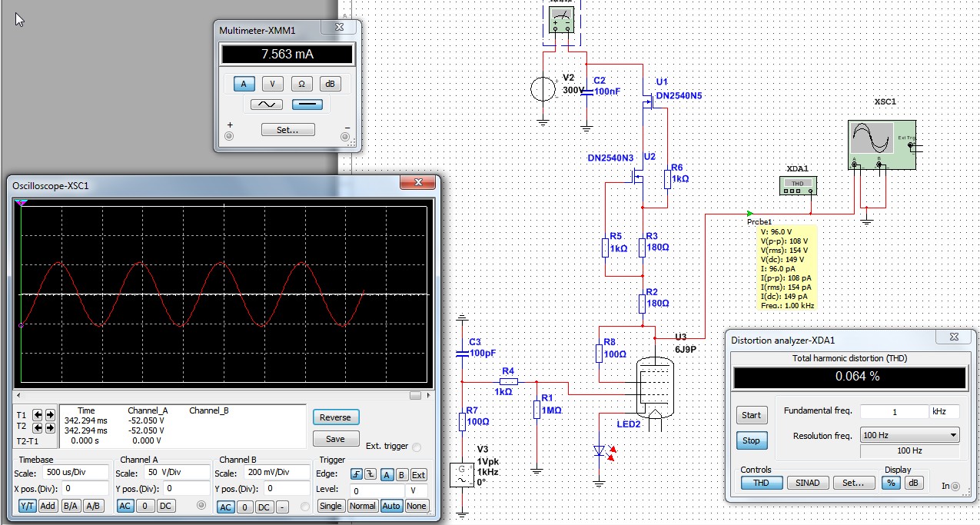Select A/B display mode
980x525 pixels.
coord(94,506)
